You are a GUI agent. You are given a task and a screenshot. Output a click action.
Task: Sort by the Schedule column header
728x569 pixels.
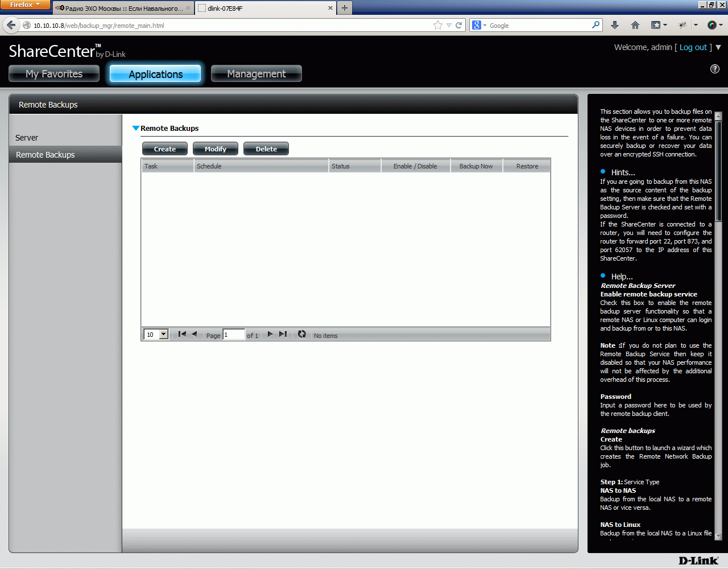pyautogui.click(x=262, y=166)
